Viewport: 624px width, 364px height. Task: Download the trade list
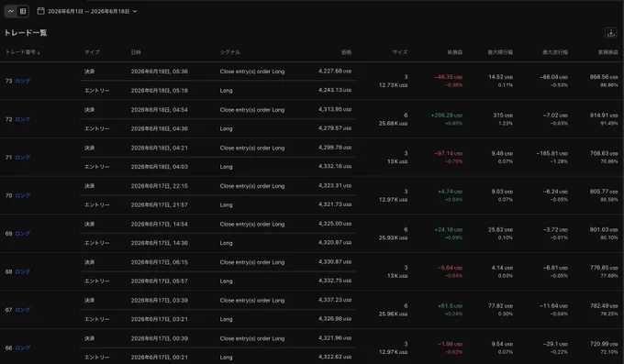610,33
